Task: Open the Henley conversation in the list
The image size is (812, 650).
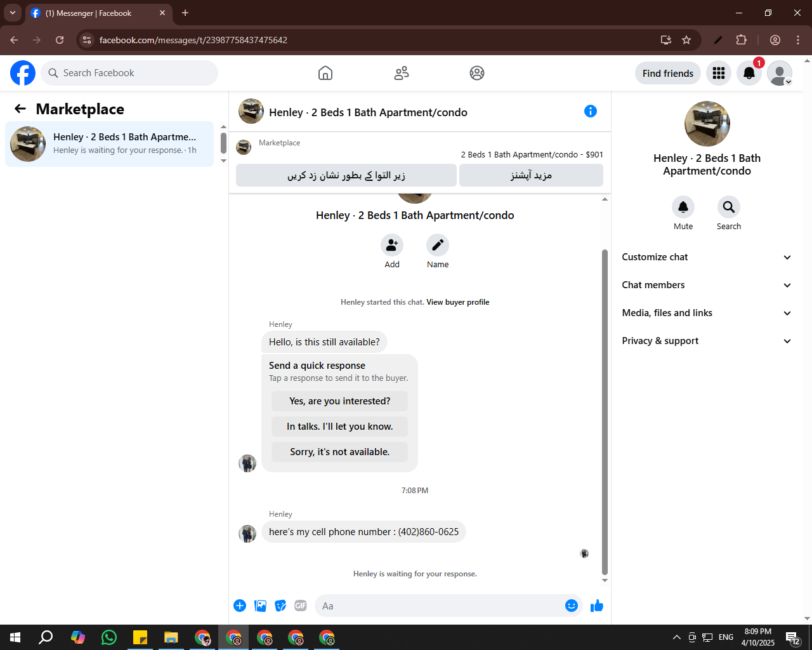Action: pos(109,144)
